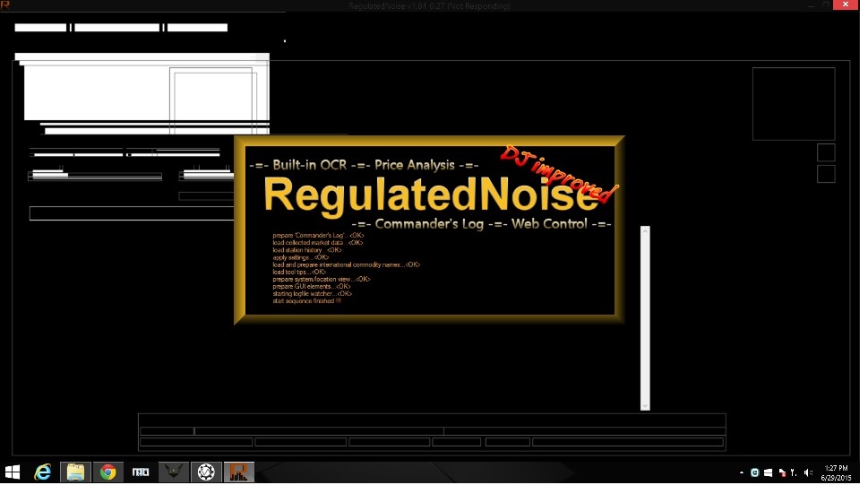Click "Web Control" splash heading
The image size is (868, 485).
[x=549, y=224]
